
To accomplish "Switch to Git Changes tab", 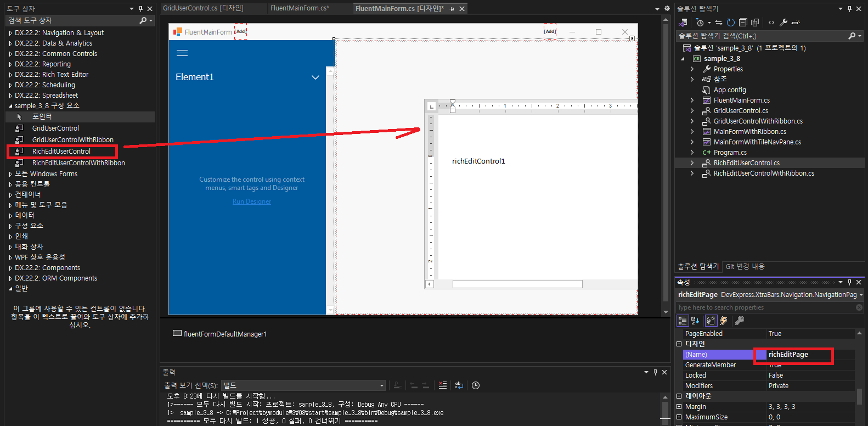I will click(745, 267).
